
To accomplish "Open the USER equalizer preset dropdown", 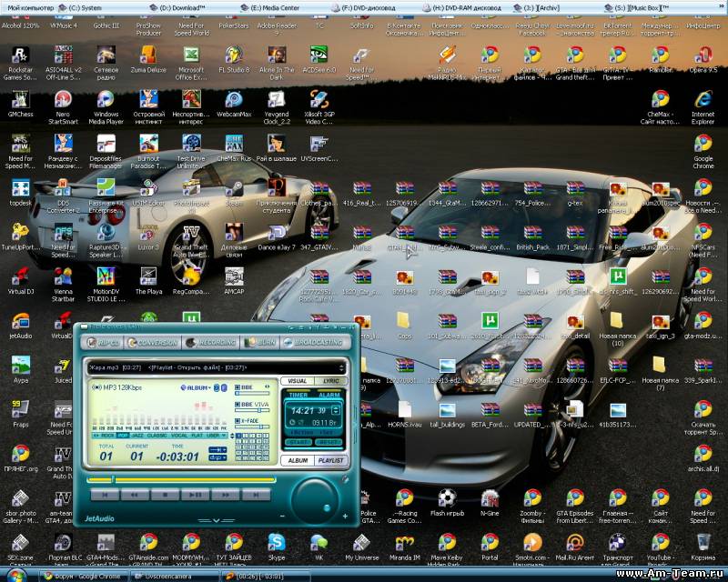I will [x=217, y=436].
